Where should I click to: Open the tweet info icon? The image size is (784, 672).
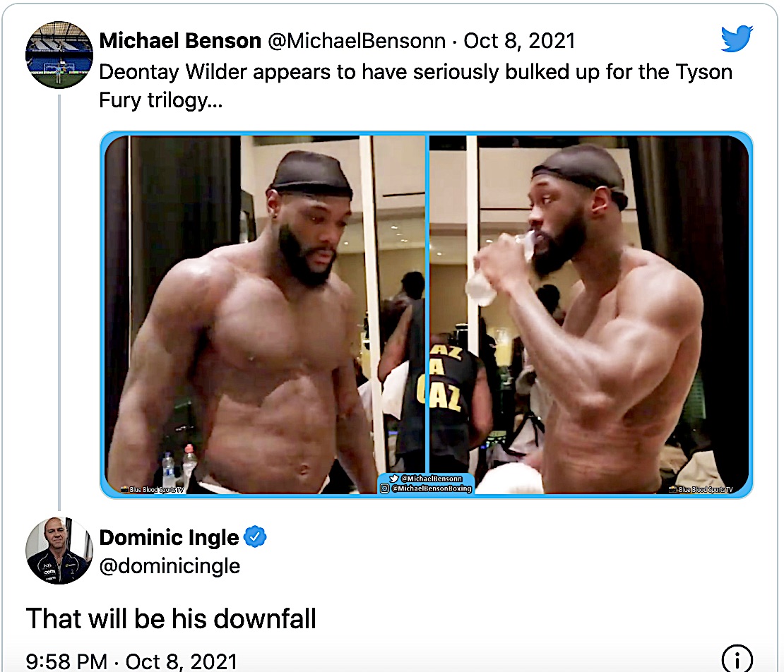click(737, 660)
